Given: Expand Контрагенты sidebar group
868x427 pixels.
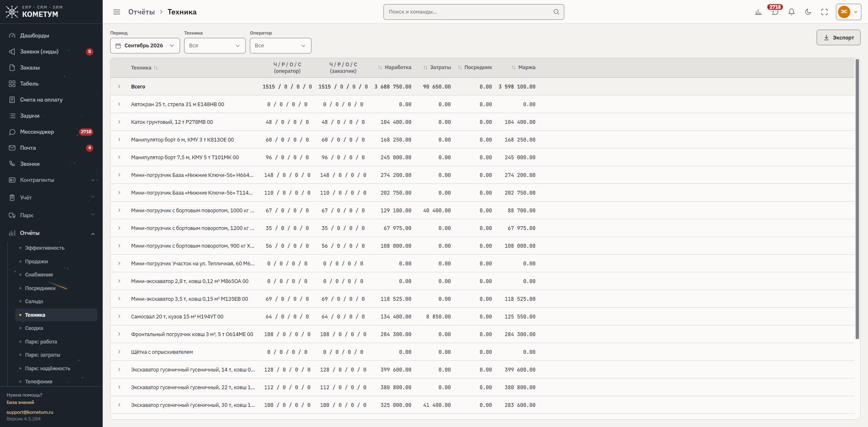Looking at the screenshot, I should click(x=51, y=180).
